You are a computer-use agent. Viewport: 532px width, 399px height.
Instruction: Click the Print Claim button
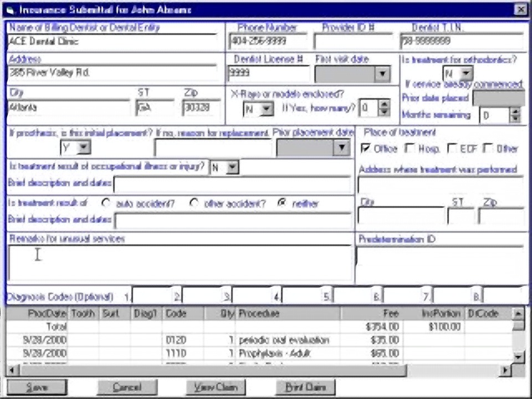tap(305, 387)
